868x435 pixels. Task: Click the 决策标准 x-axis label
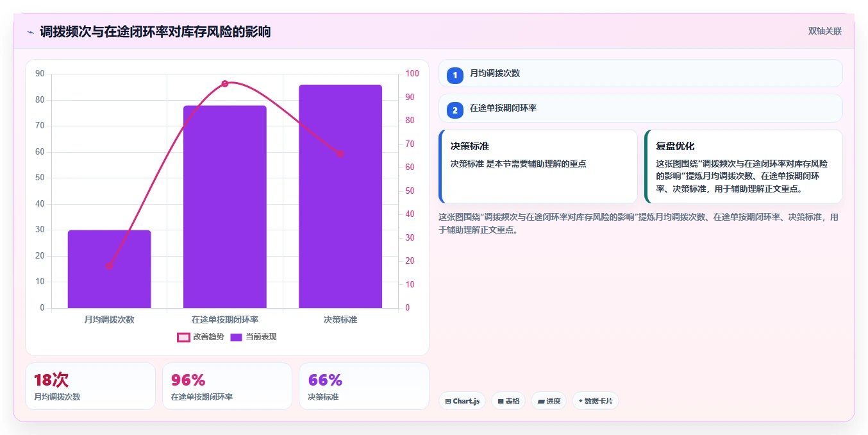340,320
